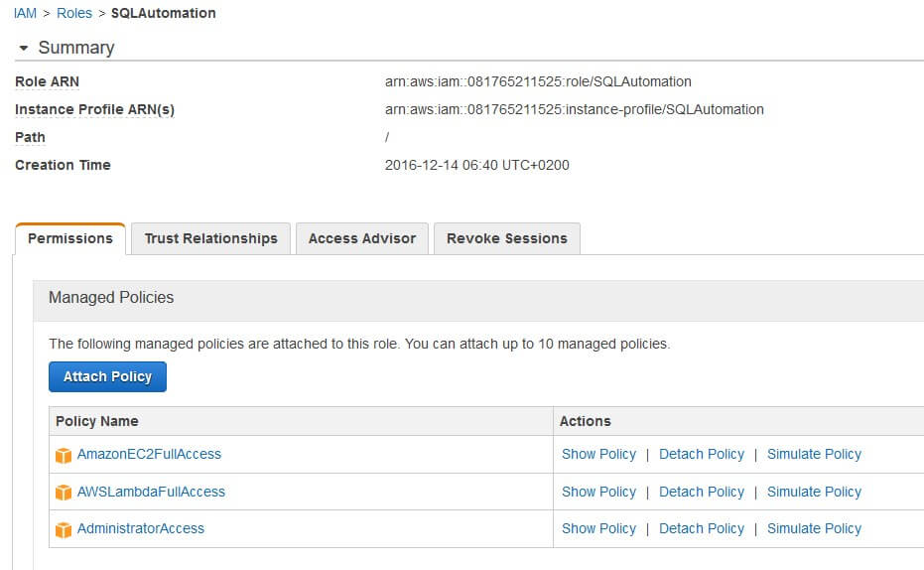
Task: Click the AWSLambdaFullAccess policy cube icon
Action: pyautogui.click(x=64, y=493)
